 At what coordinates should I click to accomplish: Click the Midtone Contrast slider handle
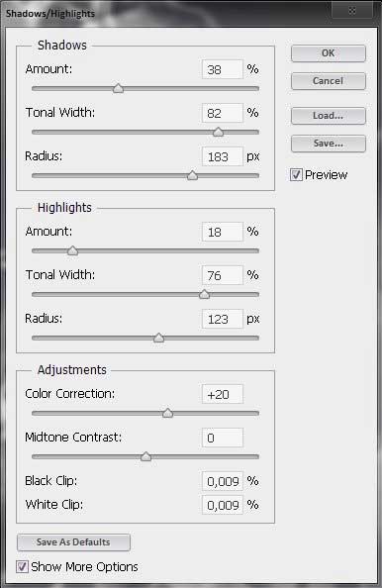click(145, 456)
